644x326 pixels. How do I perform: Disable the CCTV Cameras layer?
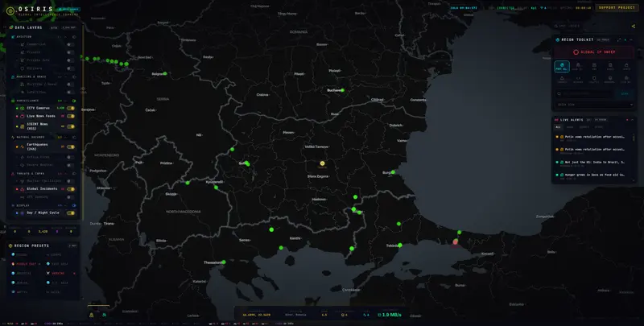pyautogui.click(x=71, y=108)
